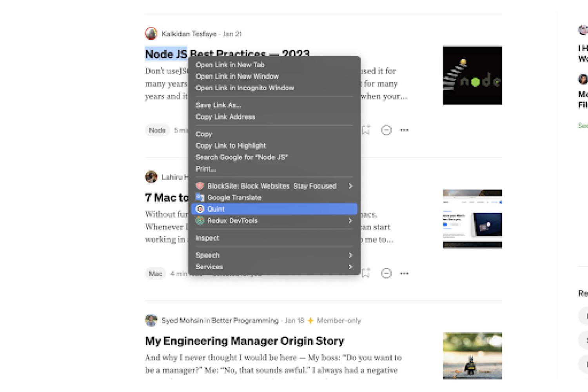
Task: Open the My Engineering Manager Origin Story title
Action: 245,341
